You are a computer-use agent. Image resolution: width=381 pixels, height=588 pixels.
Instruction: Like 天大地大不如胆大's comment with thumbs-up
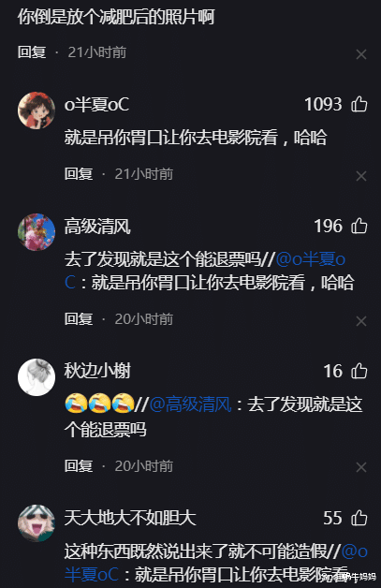point(359,519)
